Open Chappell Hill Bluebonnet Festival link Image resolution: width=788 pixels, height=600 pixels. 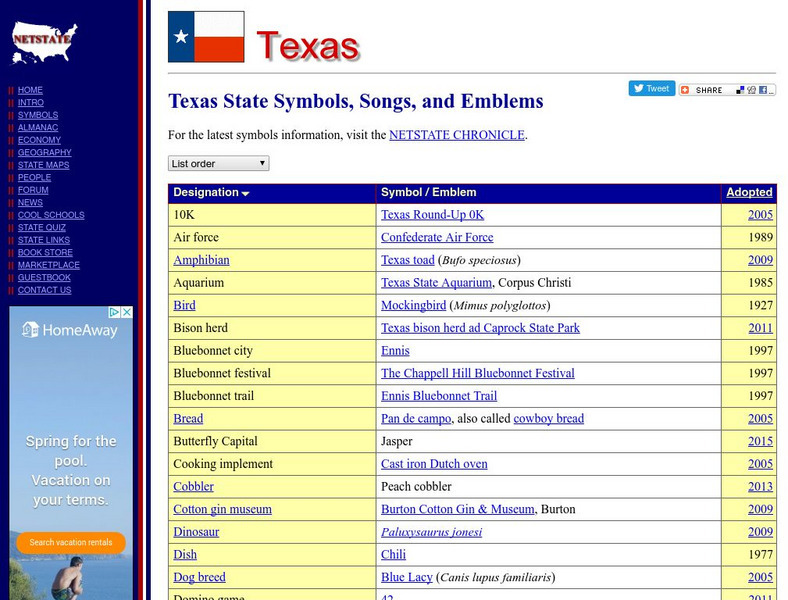(477, 373)
